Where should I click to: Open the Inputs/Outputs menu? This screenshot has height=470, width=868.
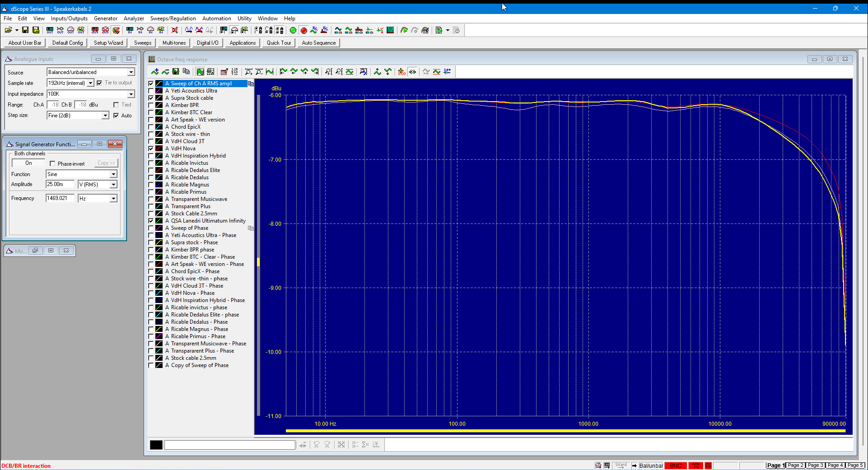tap(69, 19)
